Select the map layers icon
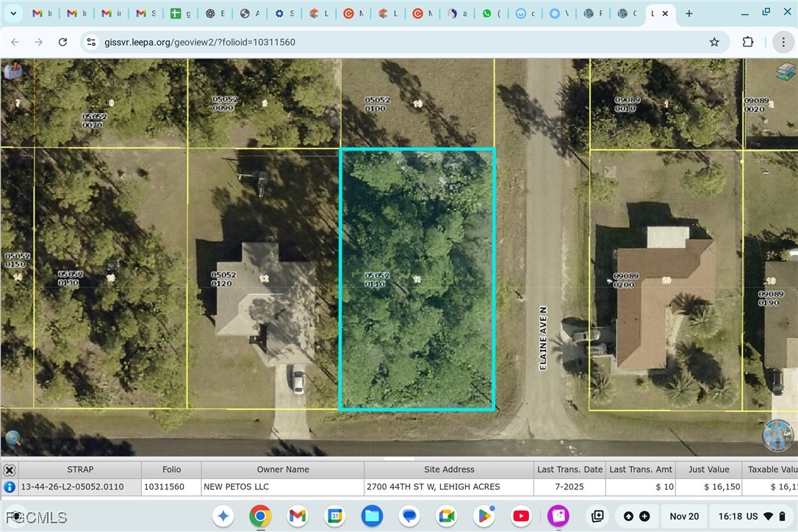Screen dimensions: 798x532 pos(785,71)
